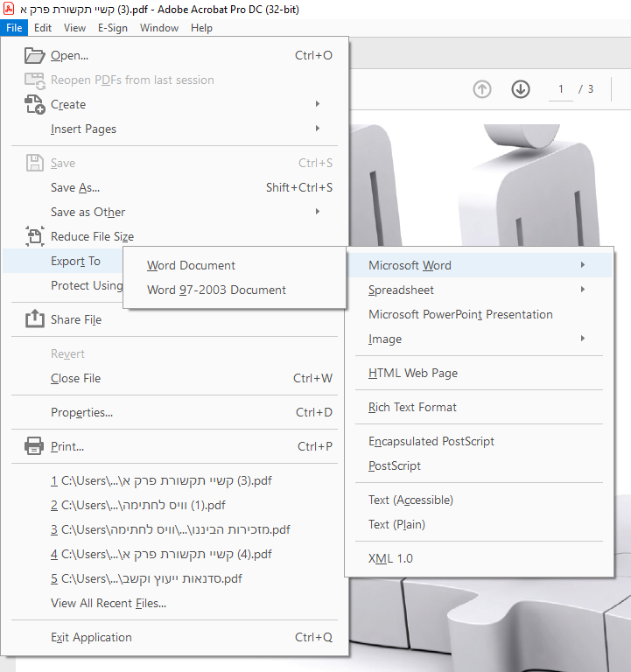Open the Window menu
Screen dimensions: 631x672
click(159, 28)
